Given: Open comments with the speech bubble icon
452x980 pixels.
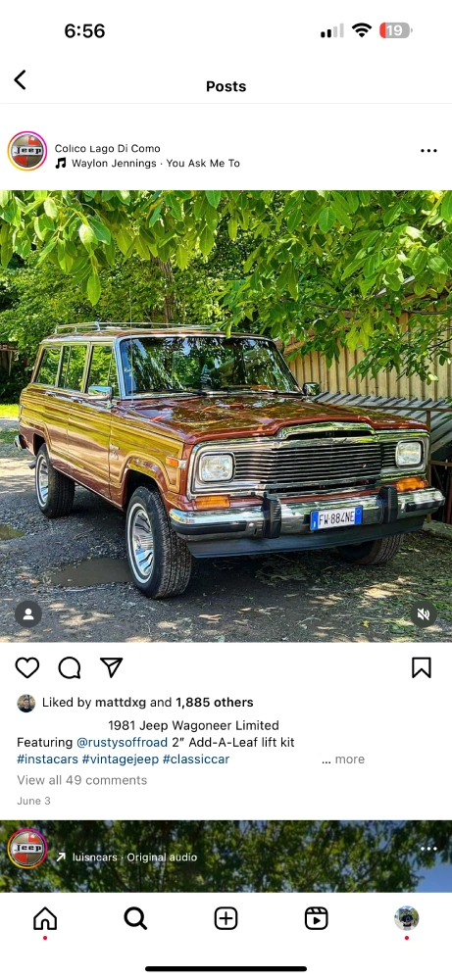Looking at the screenshot, I should tap(70, 667).
